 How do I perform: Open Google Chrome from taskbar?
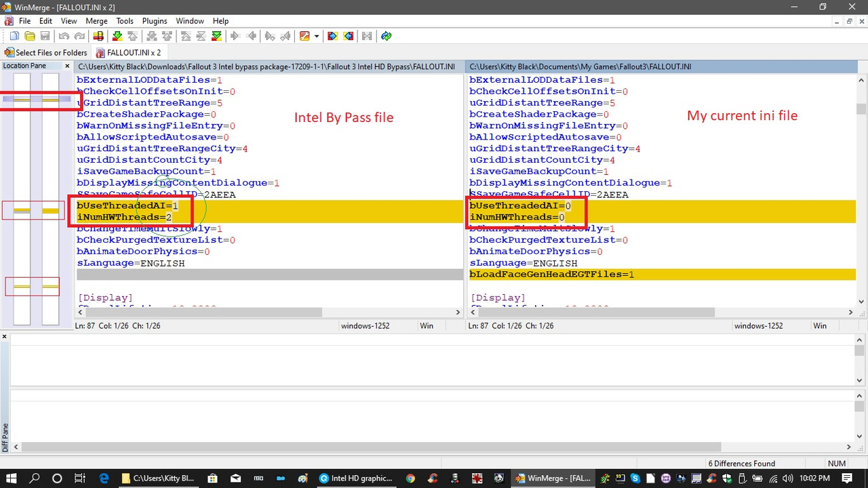point(410,478)
